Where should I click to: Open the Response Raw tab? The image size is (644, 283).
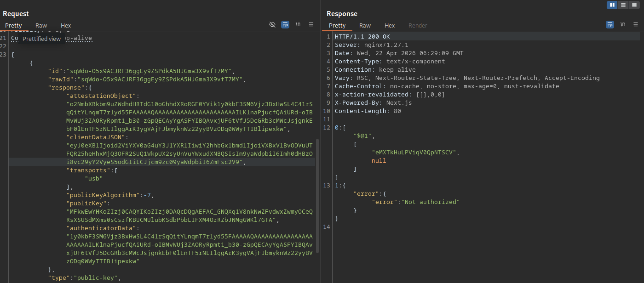[365, 25]
